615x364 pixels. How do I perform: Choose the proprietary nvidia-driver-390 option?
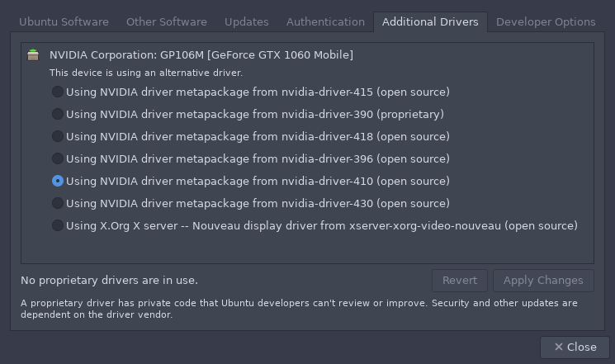tap(58, 114)
